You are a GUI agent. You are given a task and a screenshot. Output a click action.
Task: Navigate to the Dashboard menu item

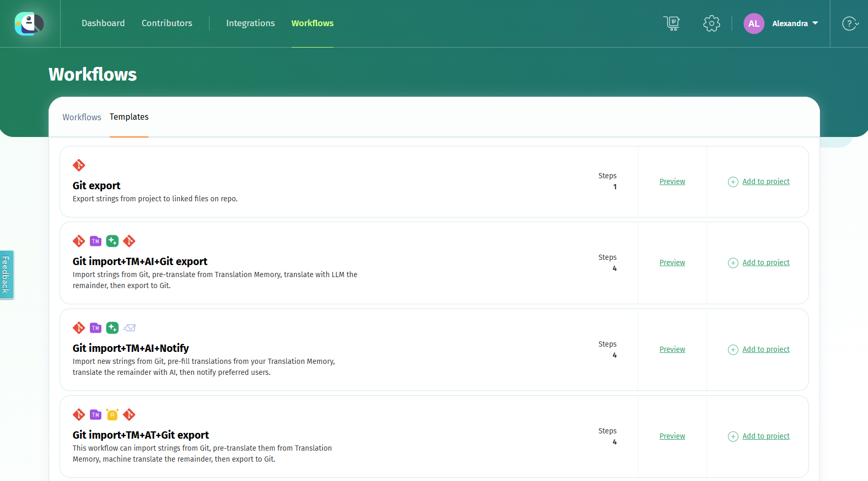(x=103, y=23)
